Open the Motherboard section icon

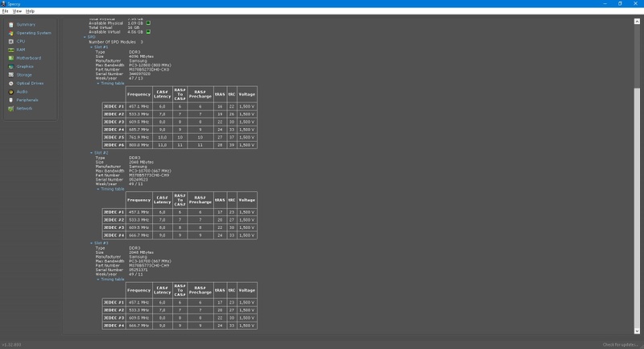(11, 58)
